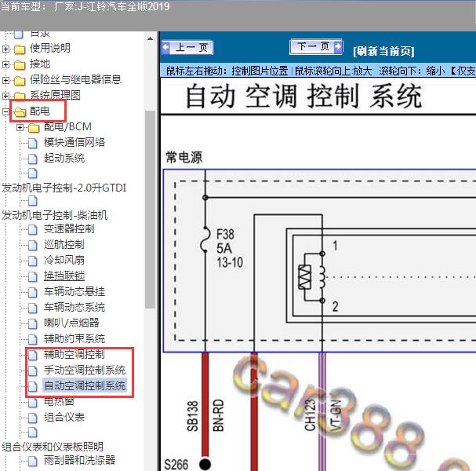Open the 换挡联锁 link
476x471 pixels.
click(x=64, y=276)
